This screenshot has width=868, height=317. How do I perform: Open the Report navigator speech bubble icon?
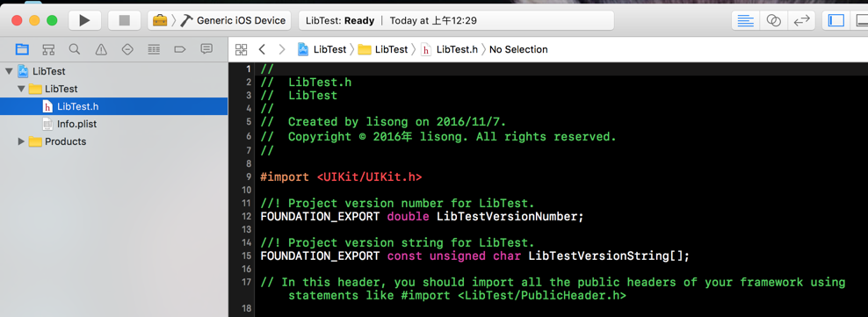206,49
